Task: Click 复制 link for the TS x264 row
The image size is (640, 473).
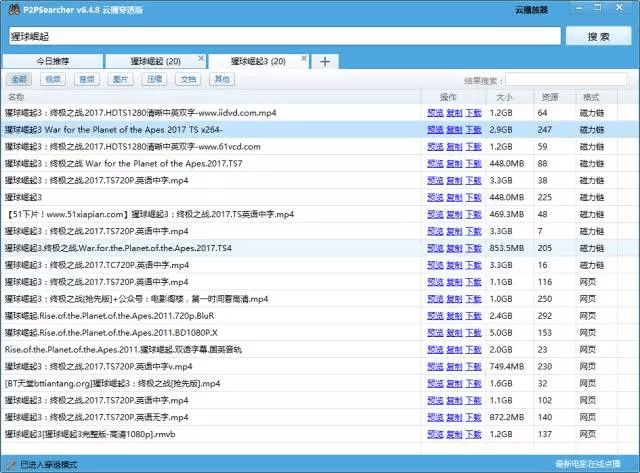Action: (454, 130)
